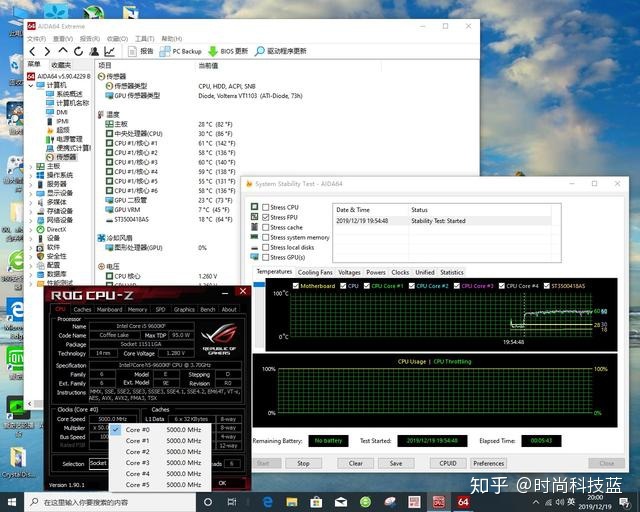Toggle the Motherboard graph checkbox

point(296,286)
